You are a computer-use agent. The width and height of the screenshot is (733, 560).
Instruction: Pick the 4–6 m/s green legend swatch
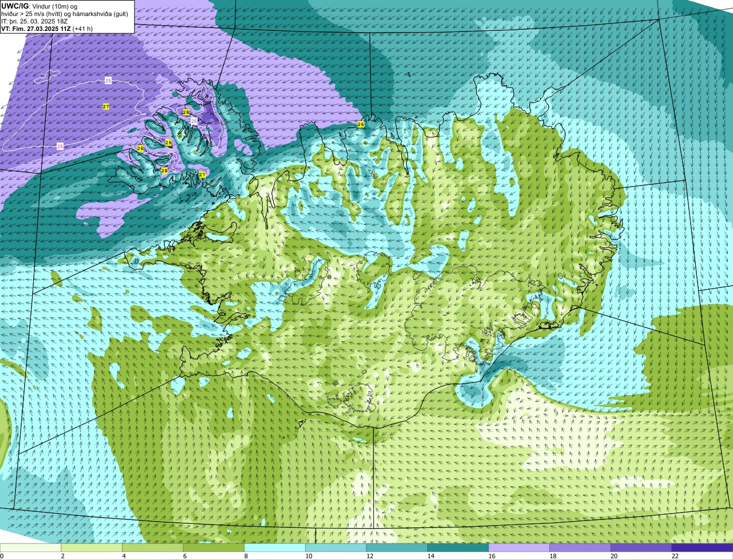pyautogui.click(x=153, y=547)
